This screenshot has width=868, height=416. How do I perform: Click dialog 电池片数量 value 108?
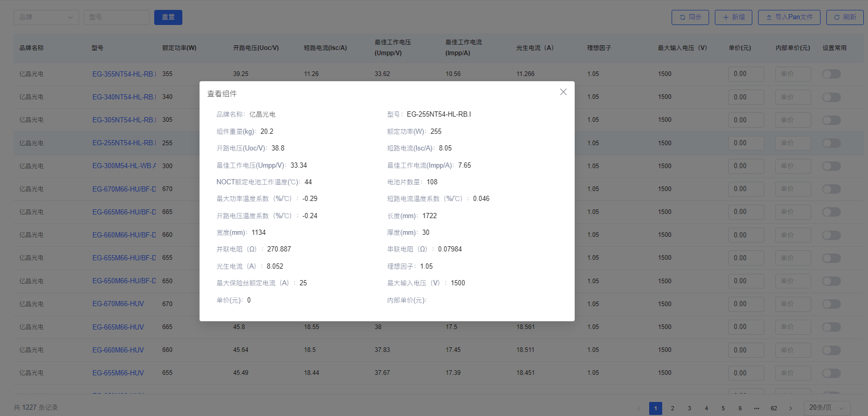[432, 182]
